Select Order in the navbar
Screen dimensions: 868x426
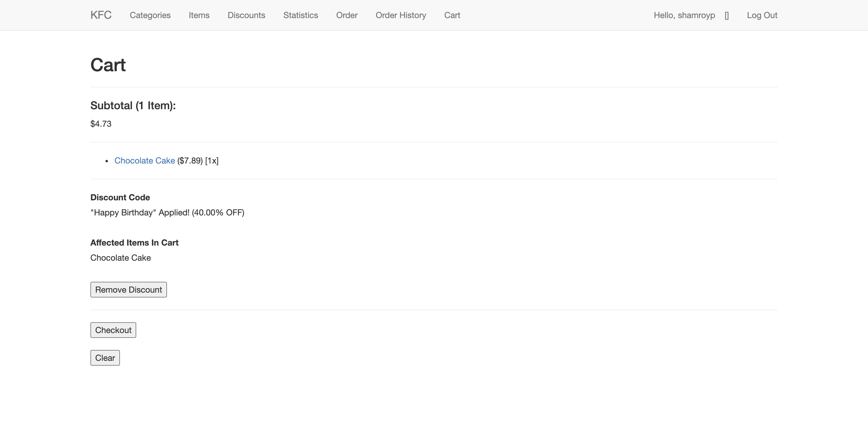click(347, 15)
